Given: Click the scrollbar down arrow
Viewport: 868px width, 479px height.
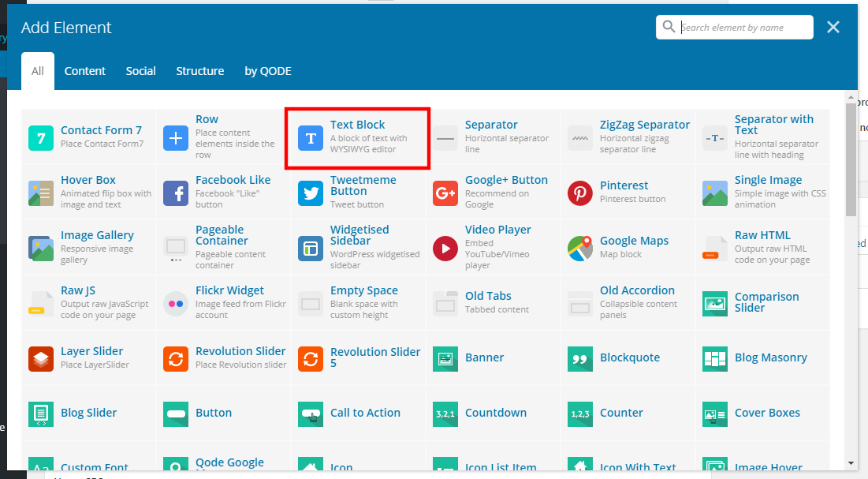Looking at the screenshot, I should [x=851, y=463].
